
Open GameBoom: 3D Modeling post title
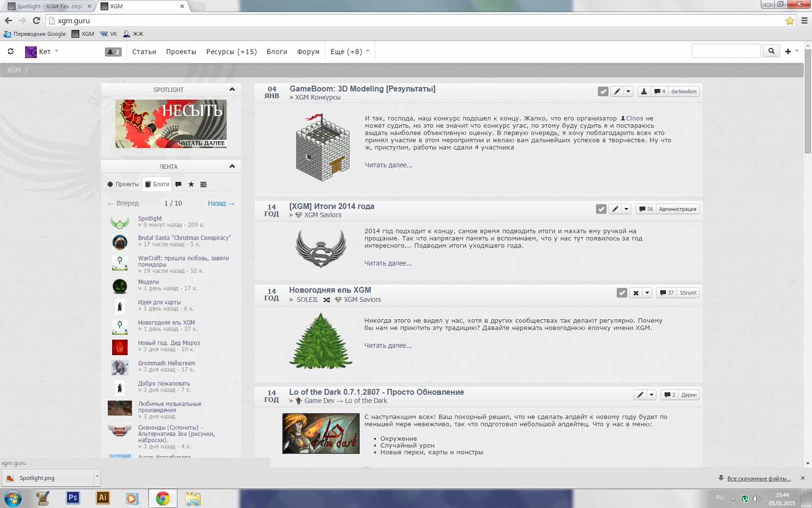362,89
